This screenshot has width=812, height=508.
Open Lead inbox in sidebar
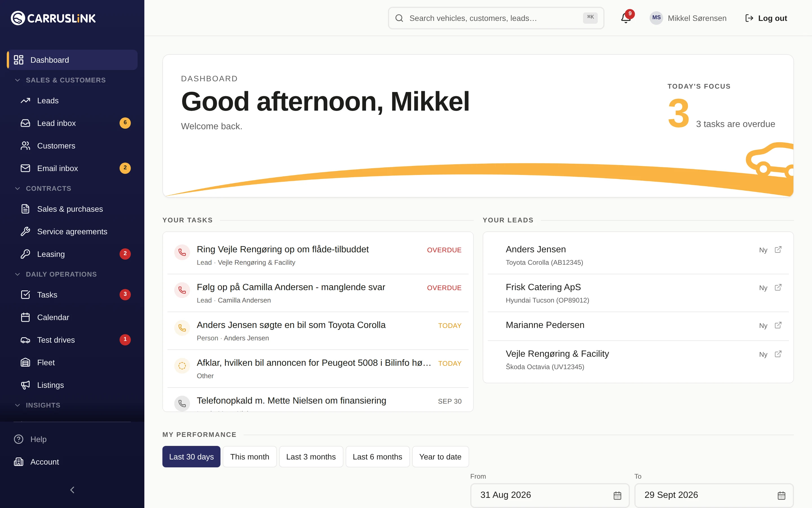(x=76, y=123)
